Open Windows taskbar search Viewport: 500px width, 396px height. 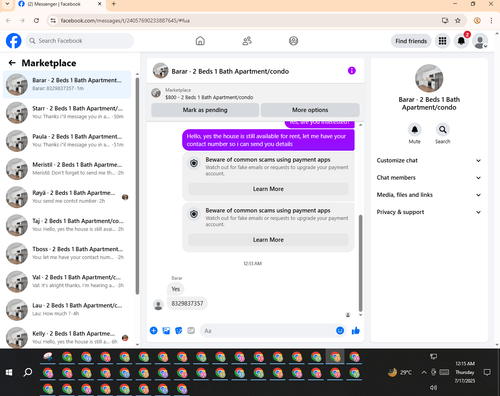(x=28, y=372)
